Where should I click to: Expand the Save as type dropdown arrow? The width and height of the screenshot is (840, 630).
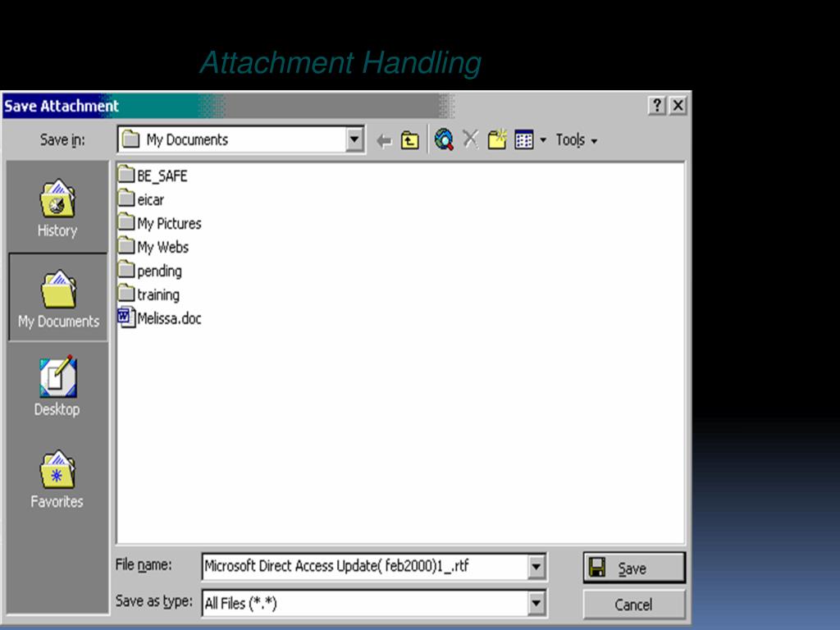[x=536, y=603]
